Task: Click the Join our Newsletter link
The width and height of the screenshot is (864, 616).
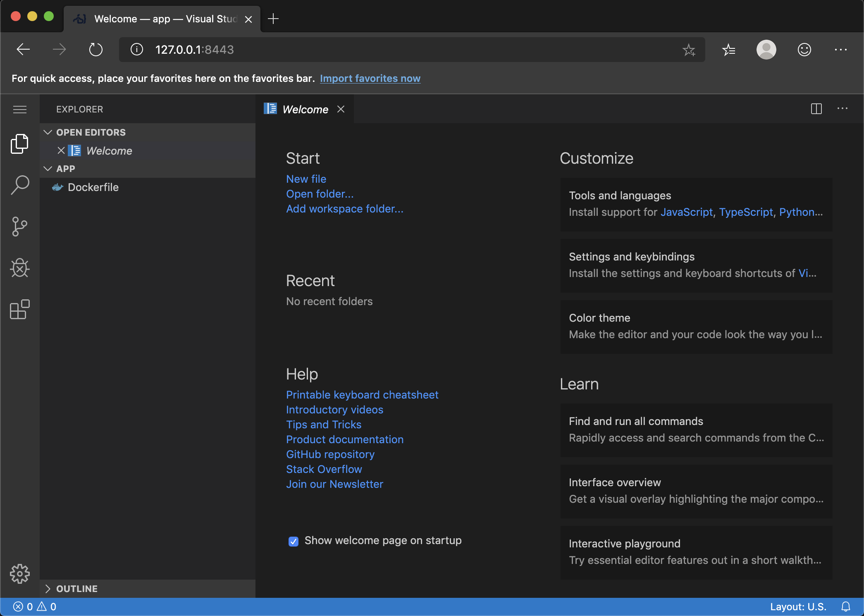Action: tap(335, 484)
